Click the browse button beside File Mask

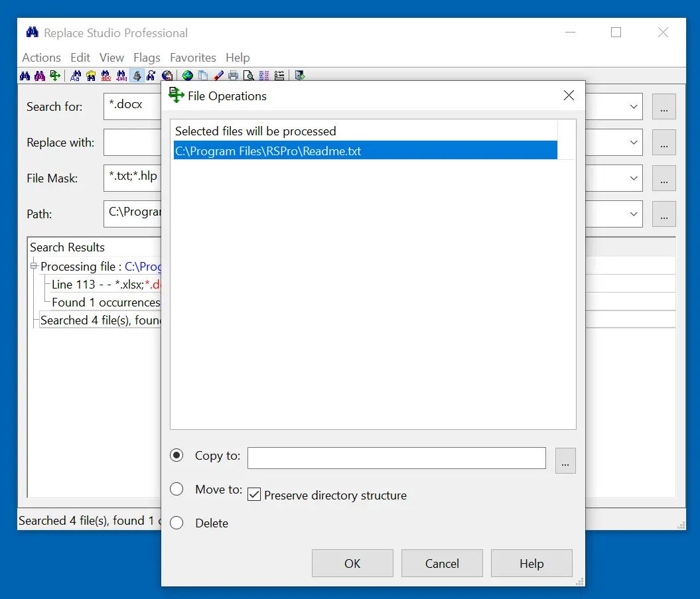tap(664, 178)
